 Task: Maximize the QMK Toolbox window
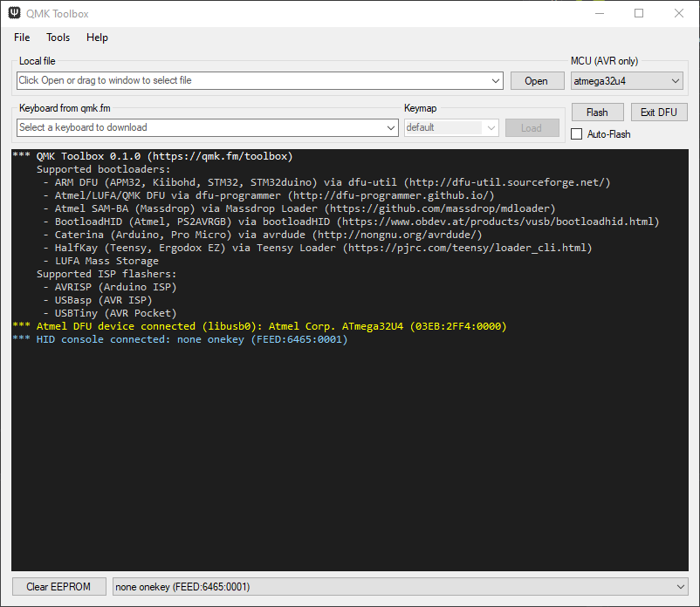tap(639, 13)
